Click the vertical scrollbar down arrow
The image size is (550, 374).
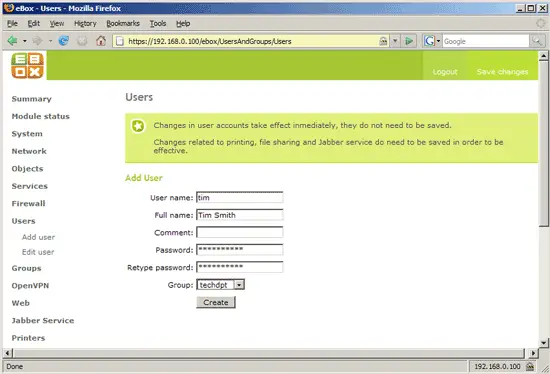[x=543, y=343]
